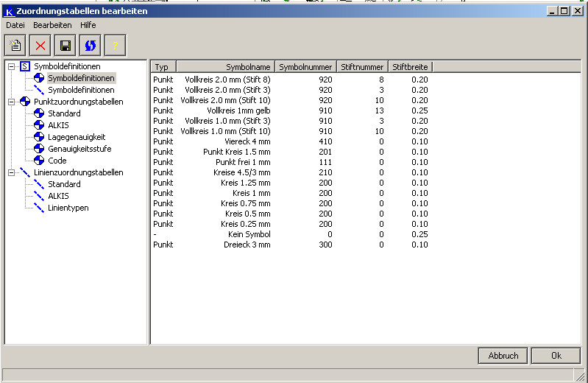Open the Datei menu

[x=15, y=25]
